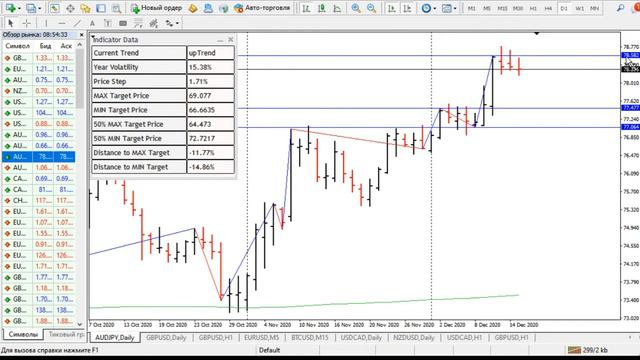Toggle the Terminal panel icon

[x=101, y=8]
